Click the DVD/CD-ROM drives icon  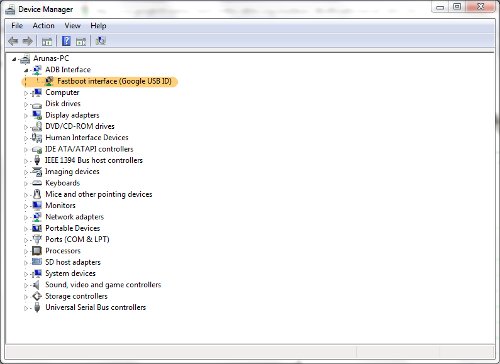coord(37,126)
